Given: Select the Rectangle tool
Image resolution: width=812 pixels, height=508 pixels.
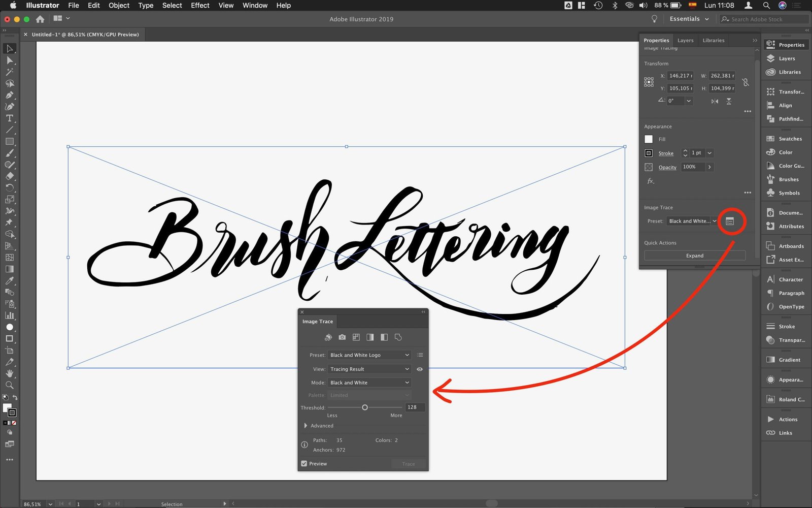Looking at the screenshot, I should coord(10,142).
